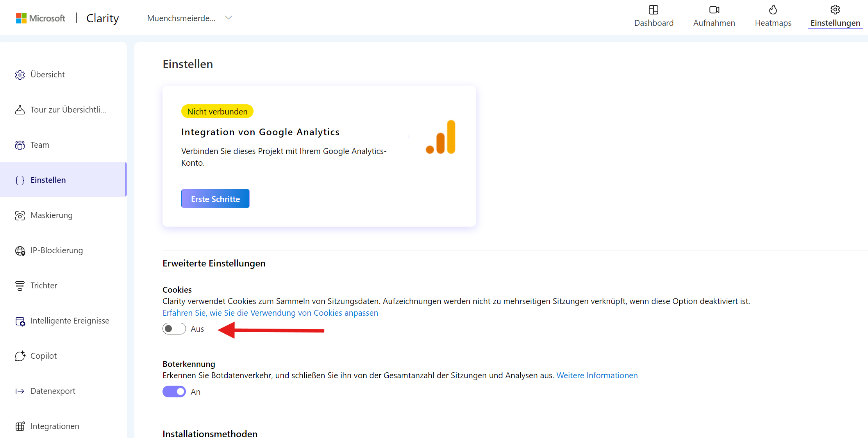
Task: Click the Integrationen grid icon
Action: click(20, 426)
